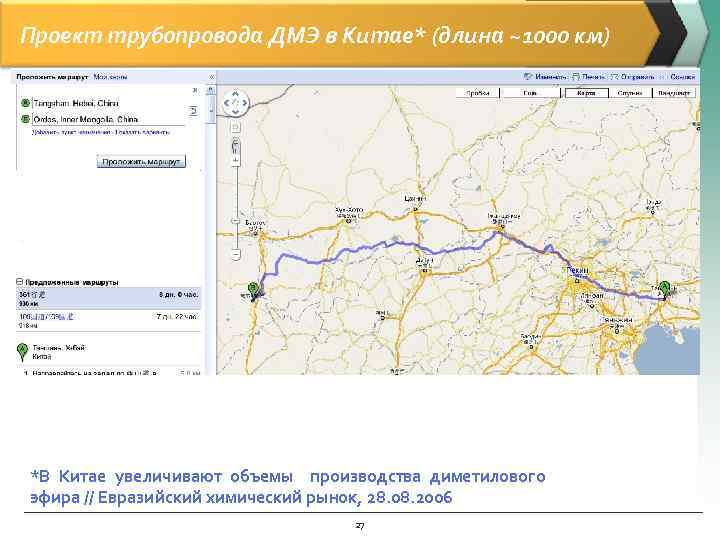Click the Отправить link above map

tap(637, 77)
